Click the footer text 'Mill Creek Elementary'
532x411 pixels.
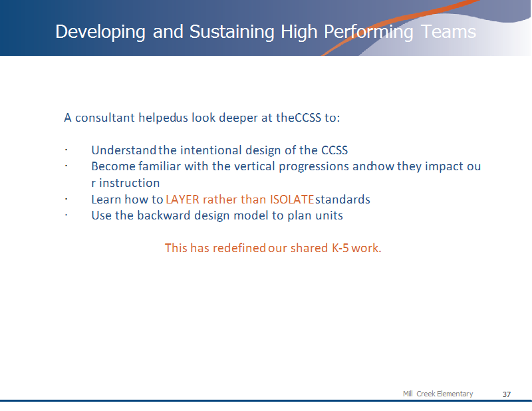point(438,394)
